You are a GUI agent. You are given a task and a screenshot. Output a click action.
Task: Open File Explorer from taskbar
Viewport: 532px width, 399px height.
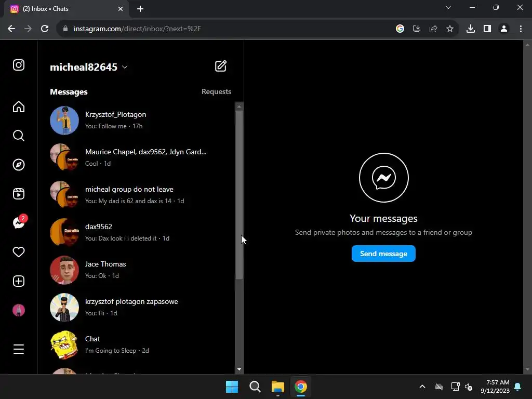pyautogui.click(x=278, y=387)
